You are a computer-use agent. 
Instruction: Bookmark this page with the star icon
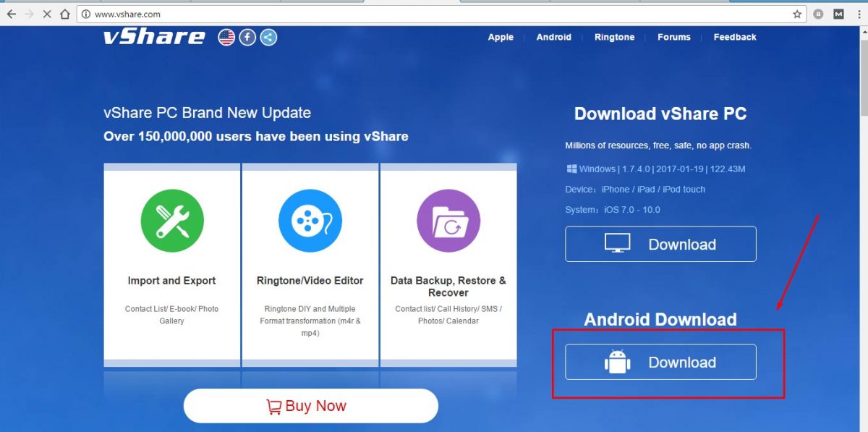[x=797, y=14]
